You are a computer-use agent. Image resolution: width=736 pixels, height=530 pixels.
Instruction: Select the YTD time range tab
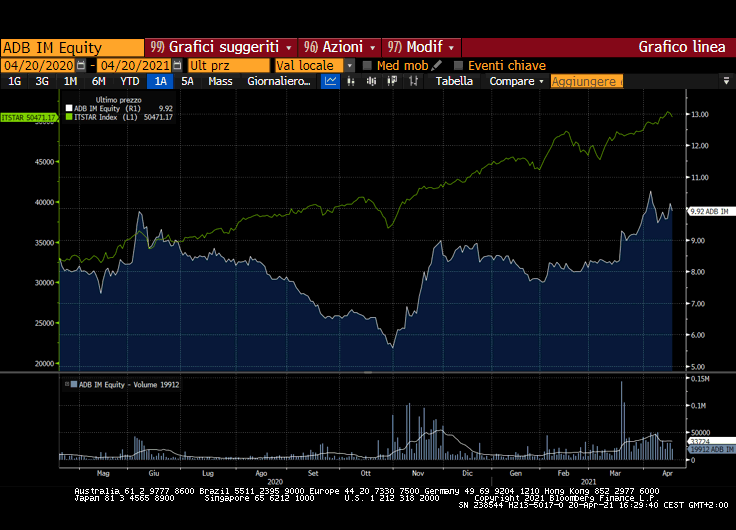(130, 81)
